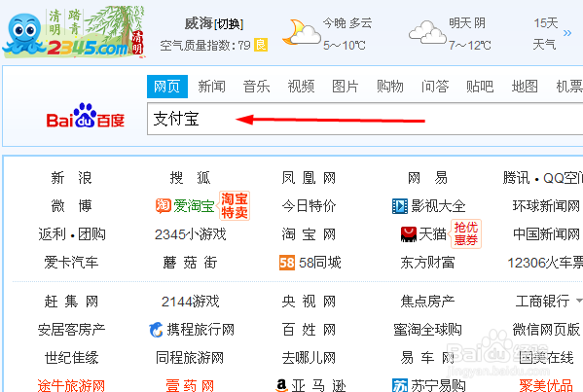Screen dimensions: 583x392
Task: Open the 15天天气 forecast link
Action: coord(545,34)
